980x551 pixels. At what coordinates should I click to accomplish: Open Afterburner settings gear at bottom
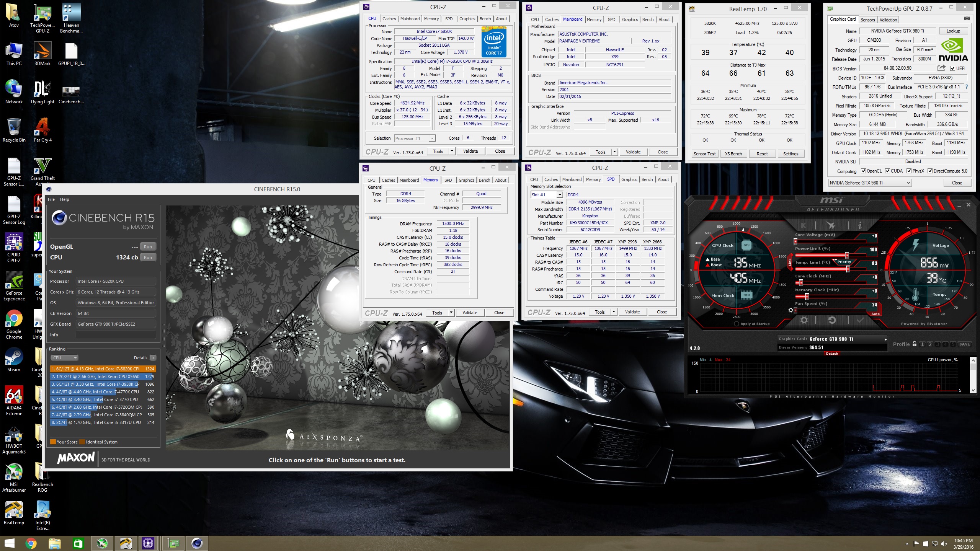[804, 320]
